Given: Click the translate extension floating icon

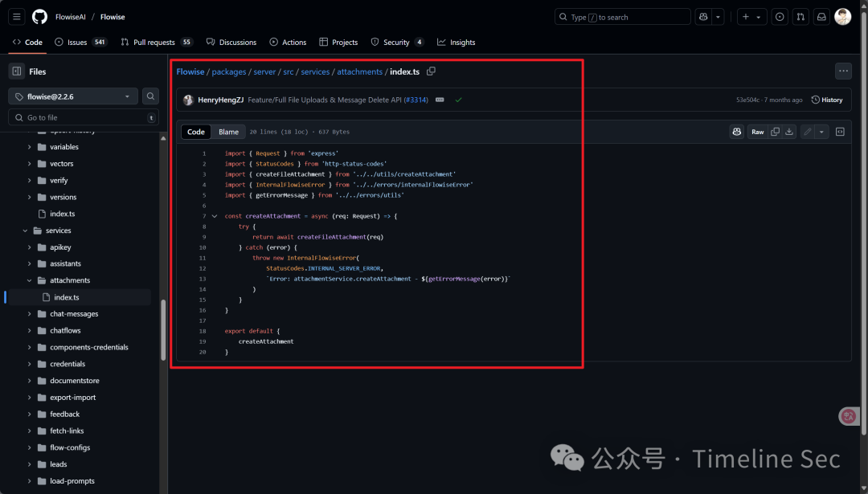Looking at the screenshot, I should [849, 416].
